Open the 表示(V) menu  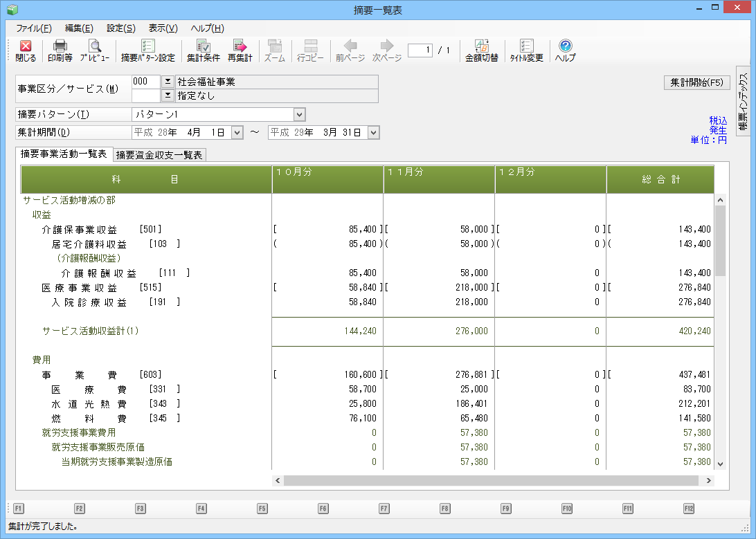163,28
